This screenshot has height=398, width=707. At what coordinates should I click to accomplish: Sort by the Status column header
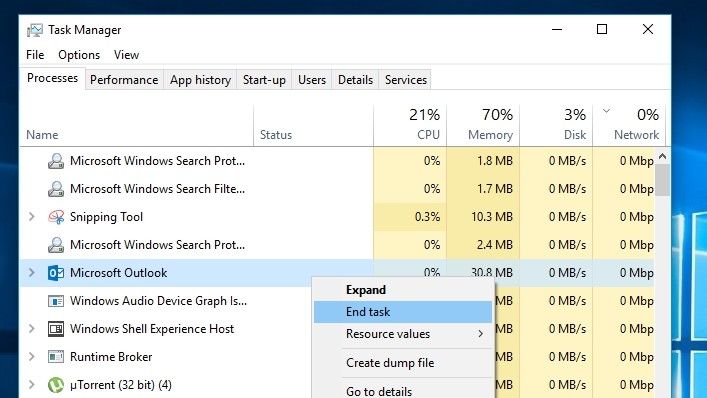click(x=313, y=126)
